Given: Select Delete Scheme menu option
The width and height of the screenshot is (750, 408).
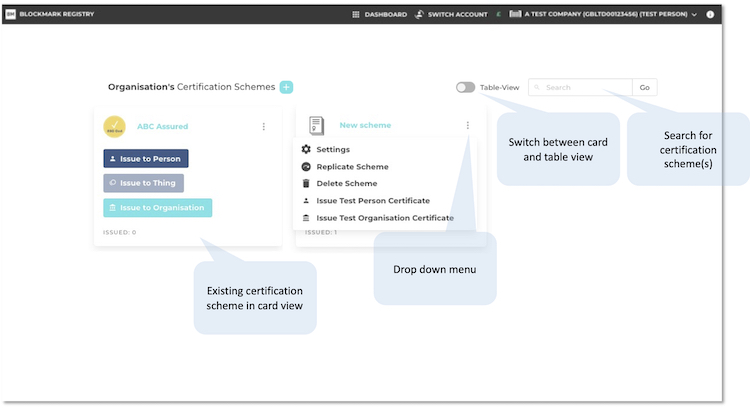Looking at the screenshot, I should pos(346,184).
